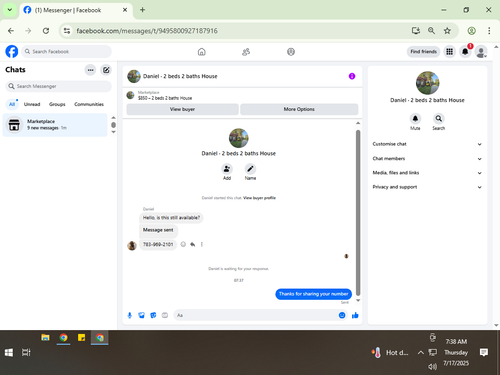Image resolution: width=500 pixels, height=375 pixels.
Task: Click the View buyer button
Action: pos(182,109)
